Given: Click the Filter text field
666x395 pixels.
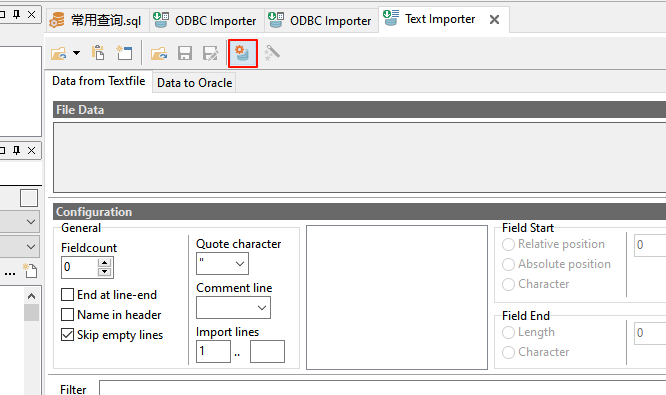Looking at the screenshot, I should [x=383, y=388].
